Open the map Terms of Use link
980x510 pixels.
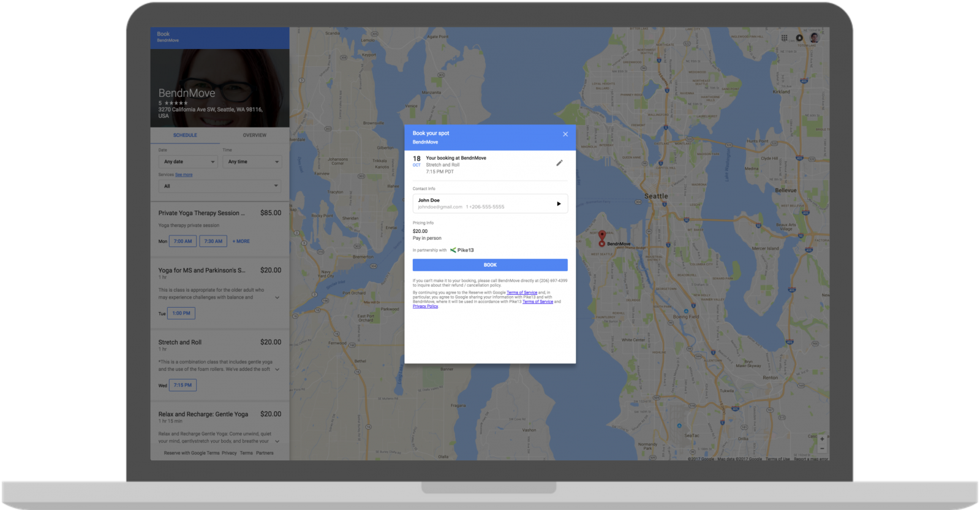point(778,459)
